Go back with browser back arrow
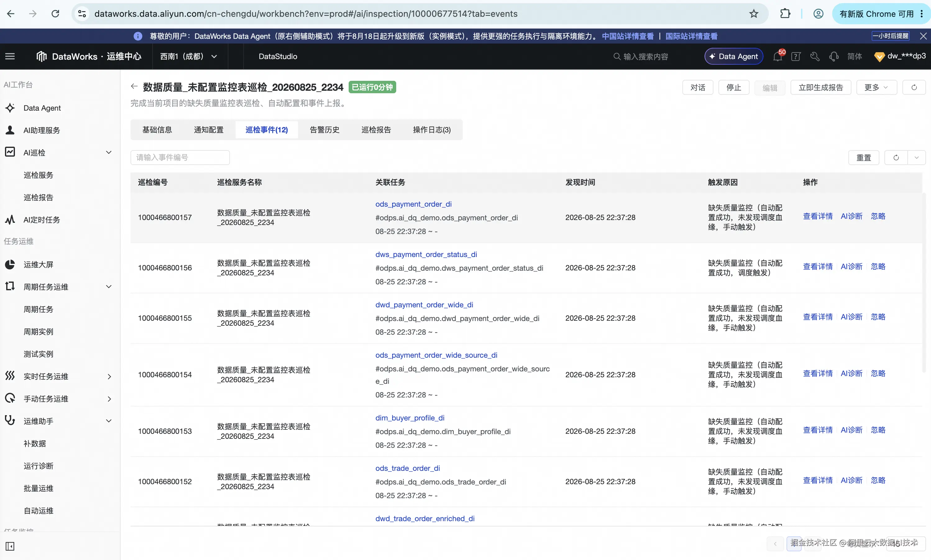931x560 pixels. point(11,14)
